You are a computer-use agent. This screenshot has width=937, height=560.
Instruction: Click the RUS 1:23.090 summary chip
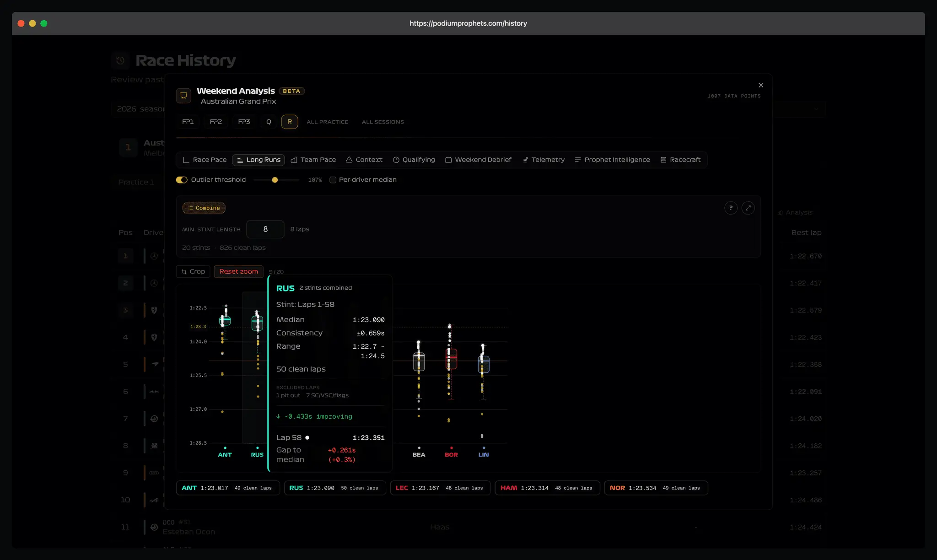coord(335,488)
